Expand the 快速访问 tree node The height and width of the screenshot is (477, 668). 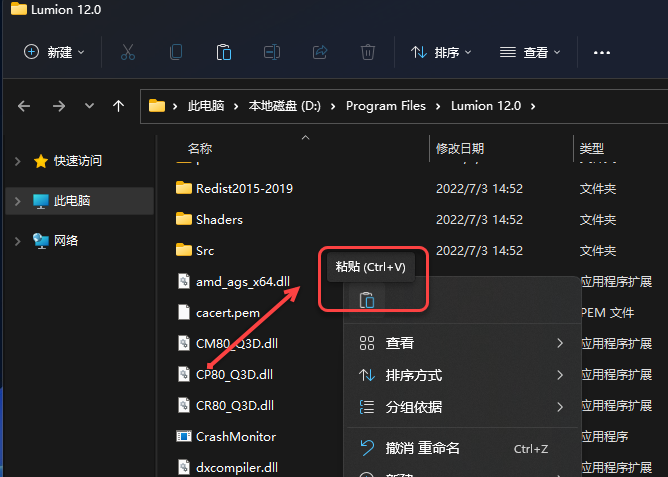(17, 161)
